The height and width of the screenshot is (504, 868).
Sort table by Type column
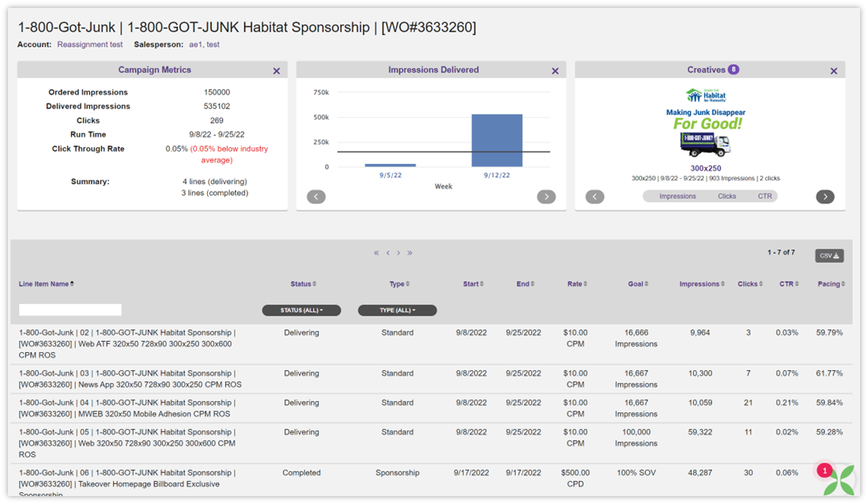399,284
